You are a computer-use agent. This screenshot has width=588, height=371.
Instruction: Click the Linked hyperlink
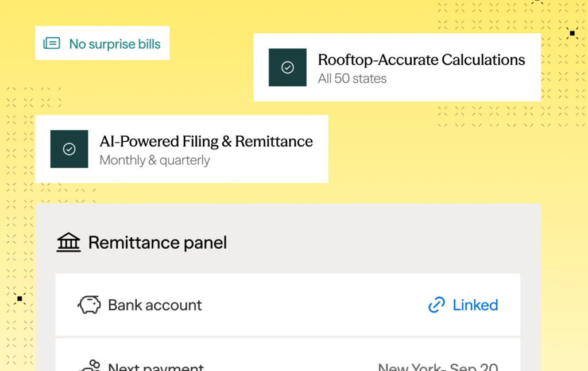[x=475, y=305]
